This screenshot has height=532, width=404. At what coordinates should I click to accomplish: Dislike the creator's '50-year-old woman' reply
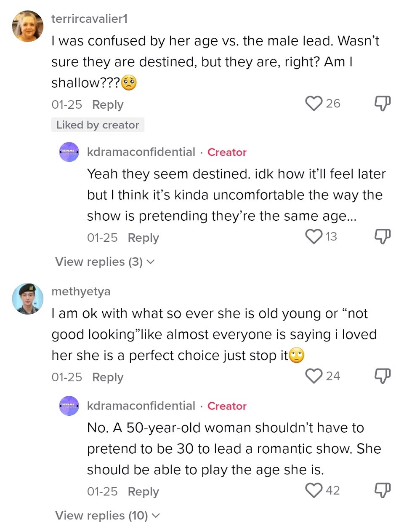coord(382,490)
